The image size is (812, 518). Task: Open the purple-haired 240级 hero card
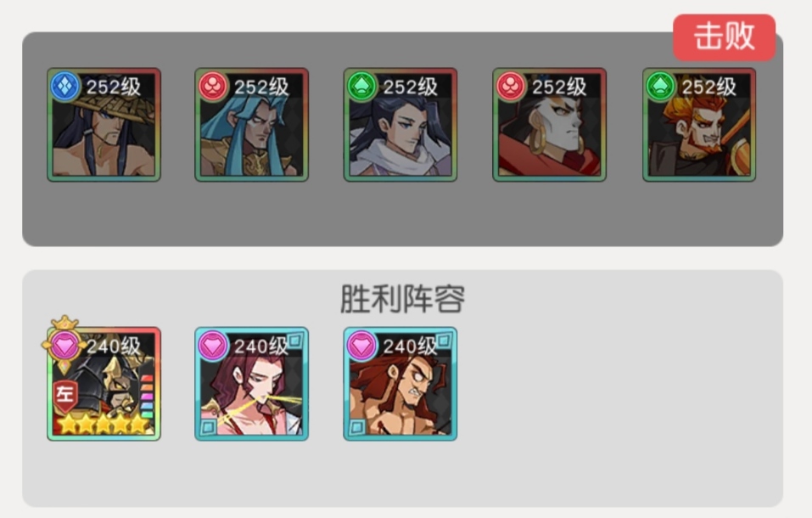coord(252,384)
